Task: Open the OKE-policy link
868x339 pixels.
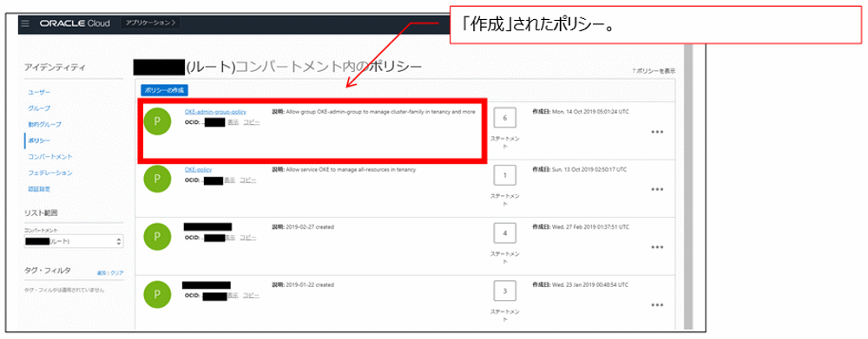Action: (x=198, y=170)
